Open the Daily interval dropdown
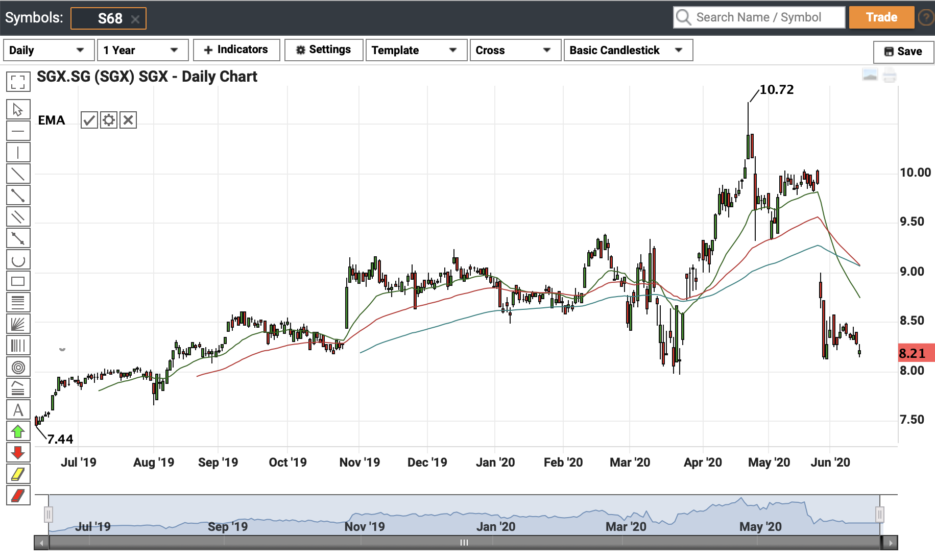This screenshot has height=560, width=935. click(49, 50)
